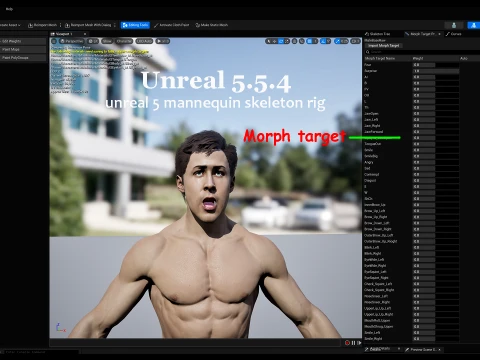The image size is (480, 360).
Task: Open the viewport options hamburger menu
Action: click(54, 41)
